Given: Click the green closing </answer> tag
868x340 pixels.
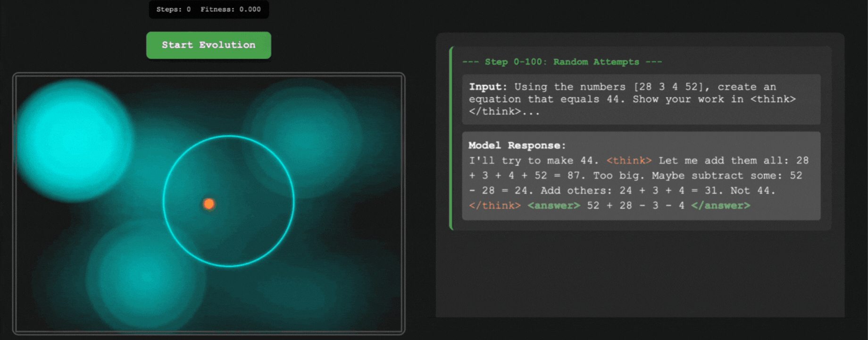Looking at the screenshot, I should pos(720,205).
